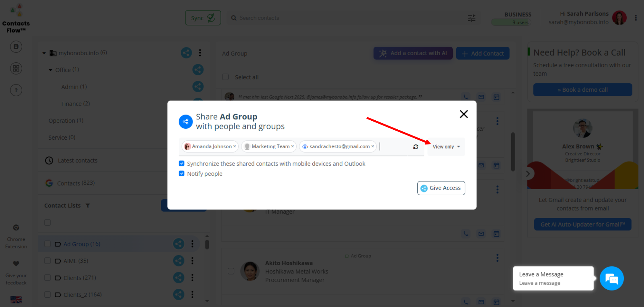Click share icon next to AIML list
The width and height of the screenshot is (644, 307).
click(179, 261)
